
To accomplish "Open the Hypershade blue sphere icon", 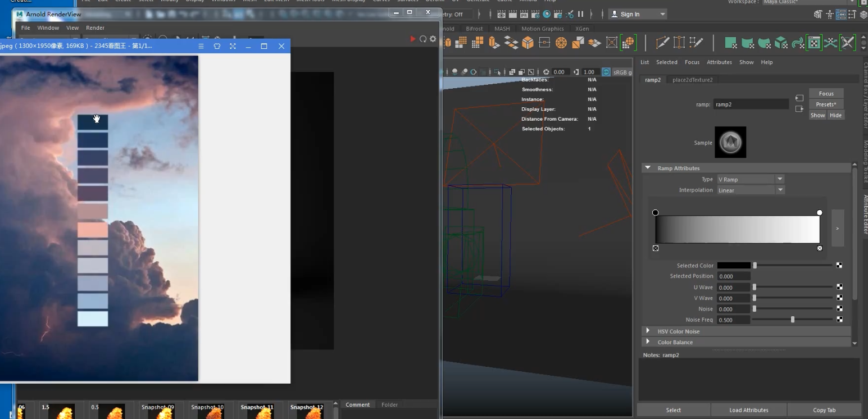I will (547, 14).
